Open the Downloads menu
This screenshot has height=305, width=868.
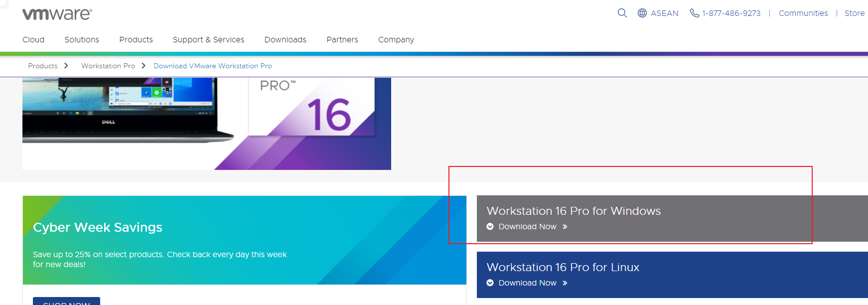(x=286, y=39)
